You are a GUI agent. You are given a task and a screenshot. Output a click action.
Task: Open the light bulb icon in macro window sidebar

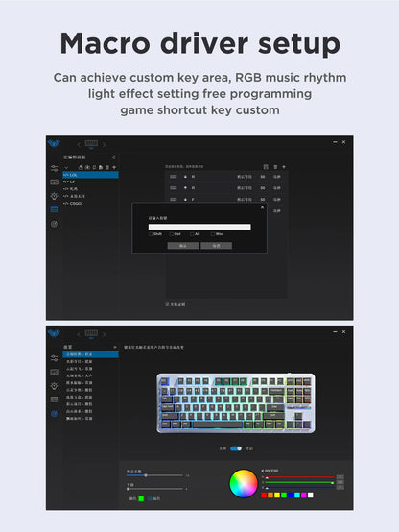click(x=55, y=196)
